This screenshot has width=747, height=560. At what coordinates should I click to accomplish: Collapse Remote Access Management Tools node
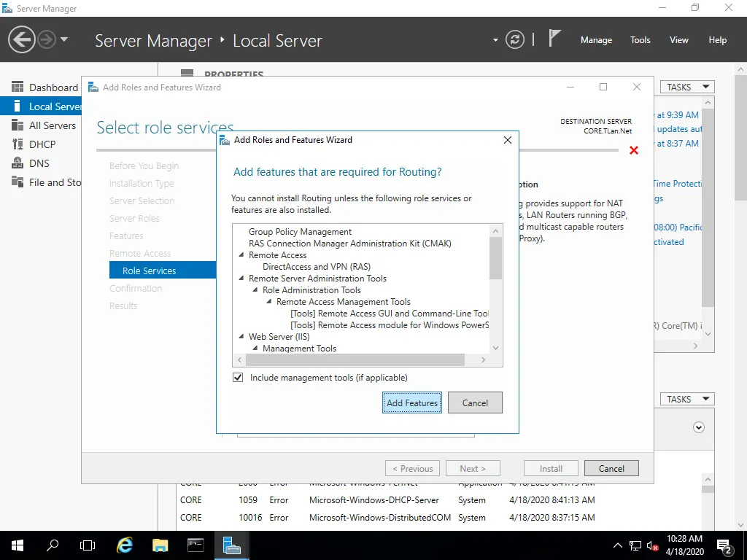coord(268,302)
